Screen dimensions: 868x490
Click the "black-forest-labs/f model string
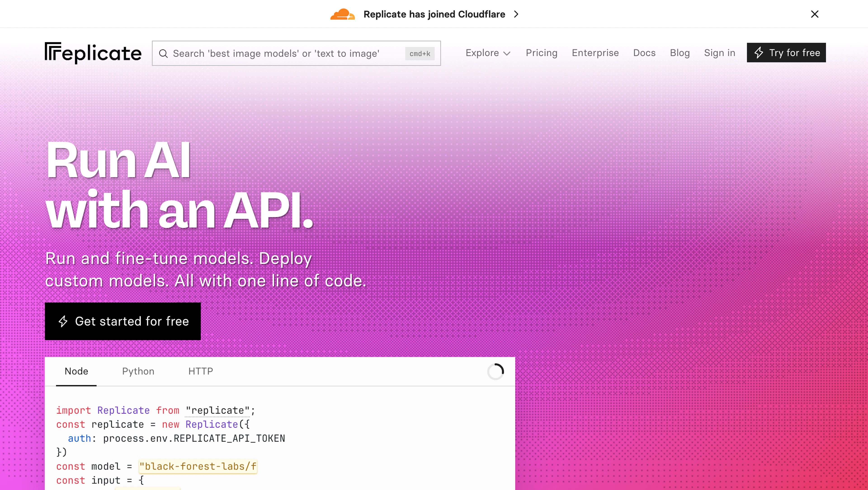[198, 466]
